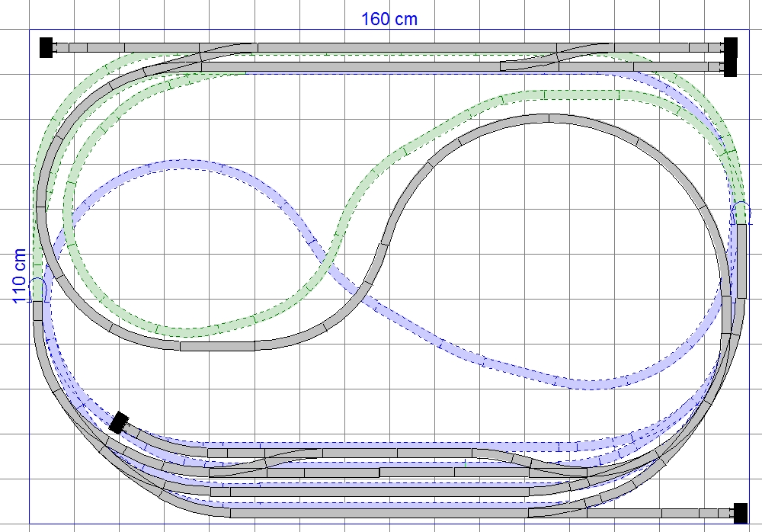Click the top of the large gray loop
Viewport: 762px width, 532px height.
547,118
